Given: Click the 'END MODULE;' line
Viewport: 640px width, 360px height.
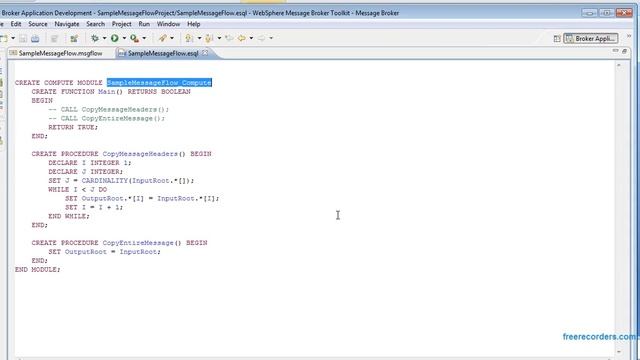Looking at the screenshot, I should pyautogui.click(x=38, y=270).
